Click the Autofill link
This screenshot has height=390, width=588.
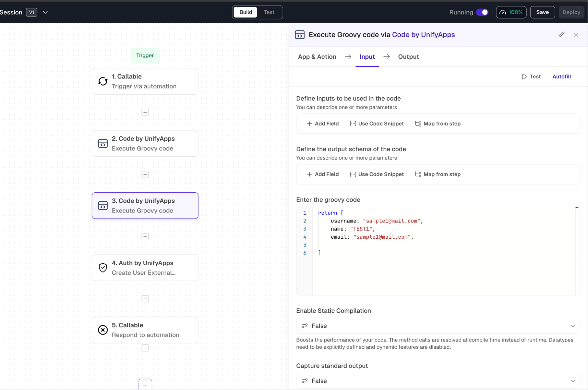coord(562,76)
